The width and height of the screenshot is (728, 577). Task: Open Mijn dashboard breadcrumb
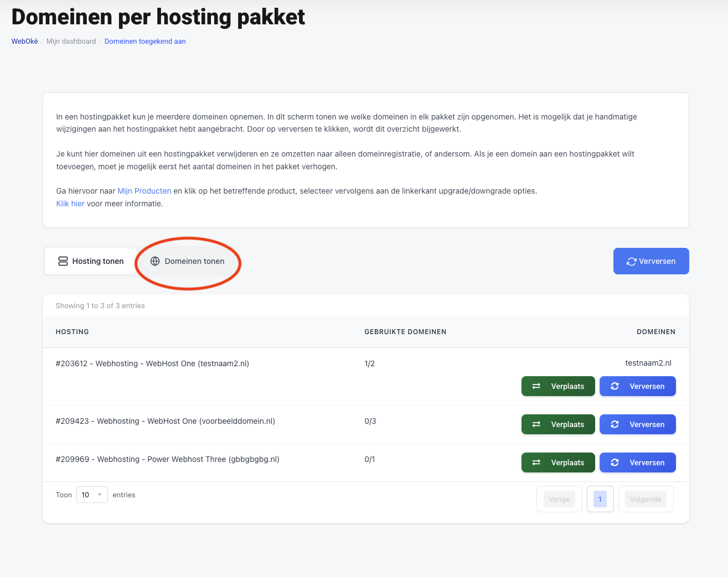(71, 41)
